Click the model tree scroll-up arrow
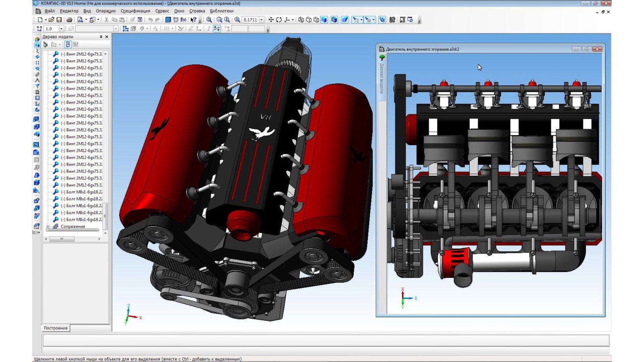 click(x=105, y=54)
